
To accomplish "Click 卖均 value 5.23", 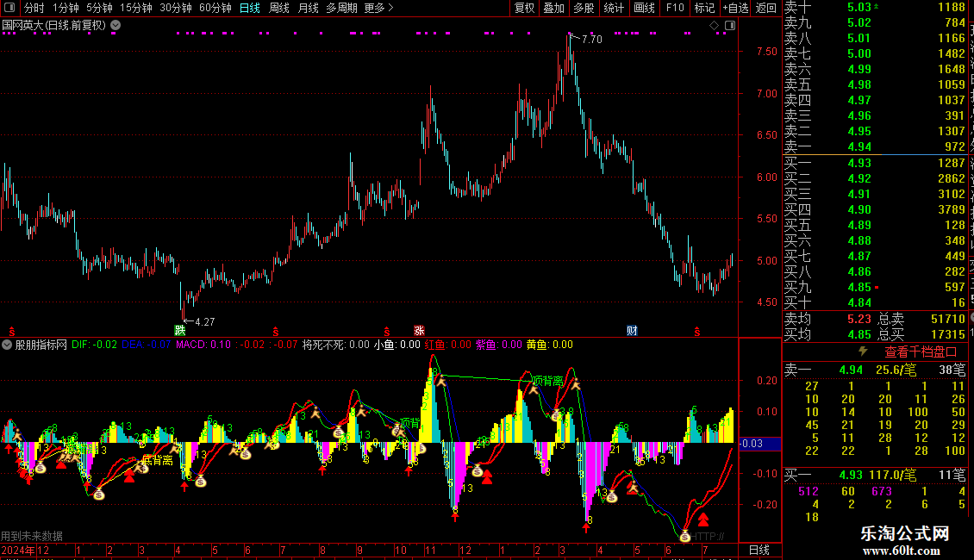I will (x=859, y=319).
